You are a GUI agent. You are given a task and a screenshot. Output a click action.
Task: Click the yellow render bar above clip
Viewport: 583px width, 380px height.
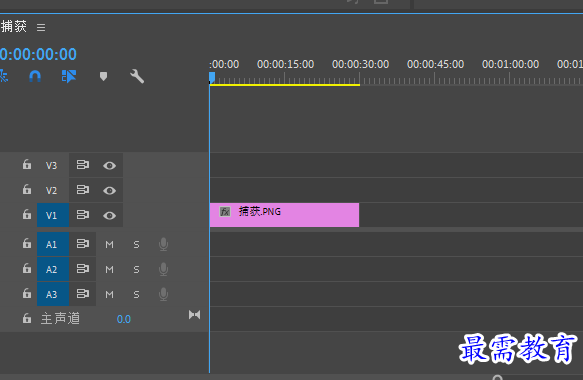[285, 85]
